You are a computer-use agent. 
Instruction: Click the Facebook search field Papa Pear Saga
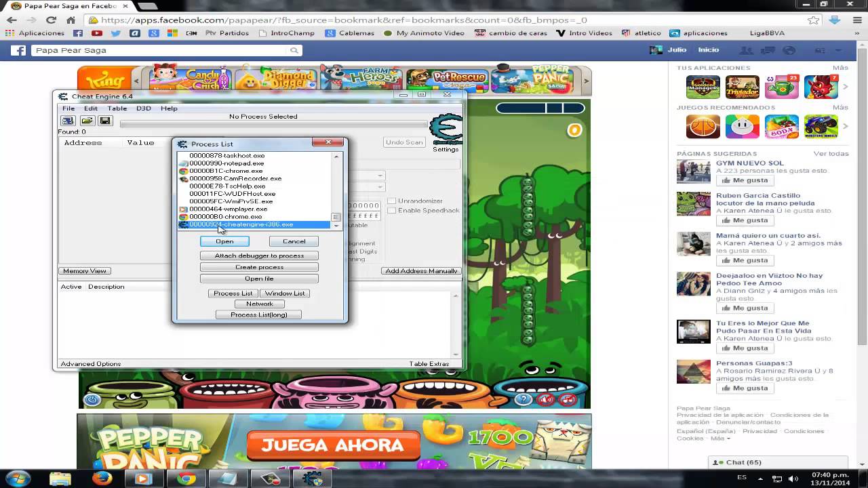click(167, 50)
